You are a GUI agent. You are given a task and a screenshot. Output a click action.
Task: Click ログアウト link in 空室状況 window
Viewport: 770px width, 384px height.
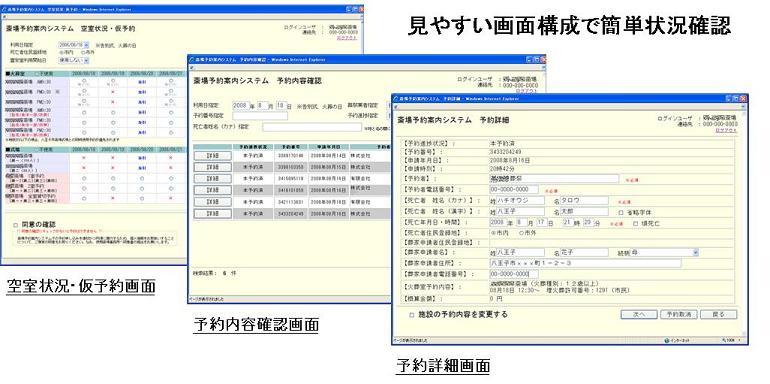347,37
